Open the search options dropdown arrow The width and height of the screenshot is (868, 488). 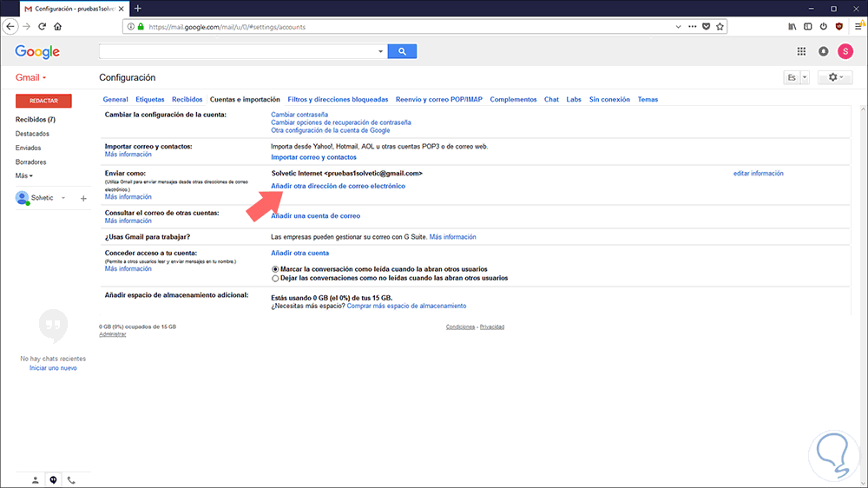tap(380, 51)
